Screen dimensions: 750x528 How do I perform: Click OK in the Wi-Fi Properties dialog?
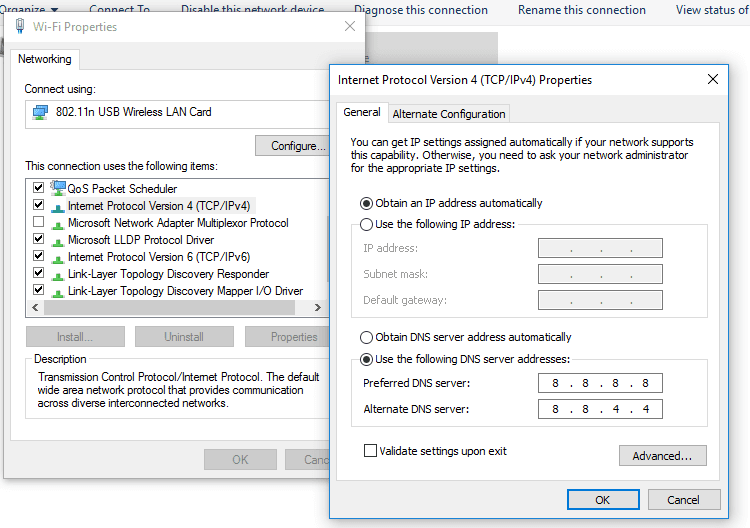point(240,460)
